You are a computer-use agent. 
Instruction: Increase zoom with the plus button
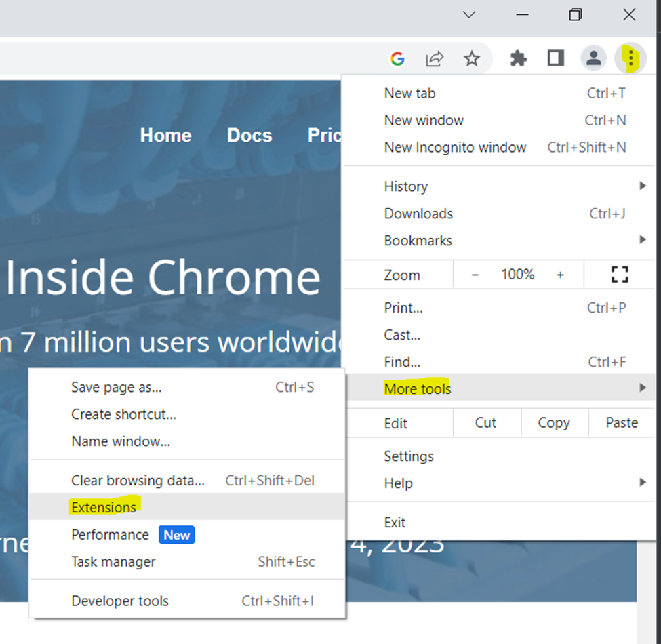pyautogui.click(x=560, y=275)
